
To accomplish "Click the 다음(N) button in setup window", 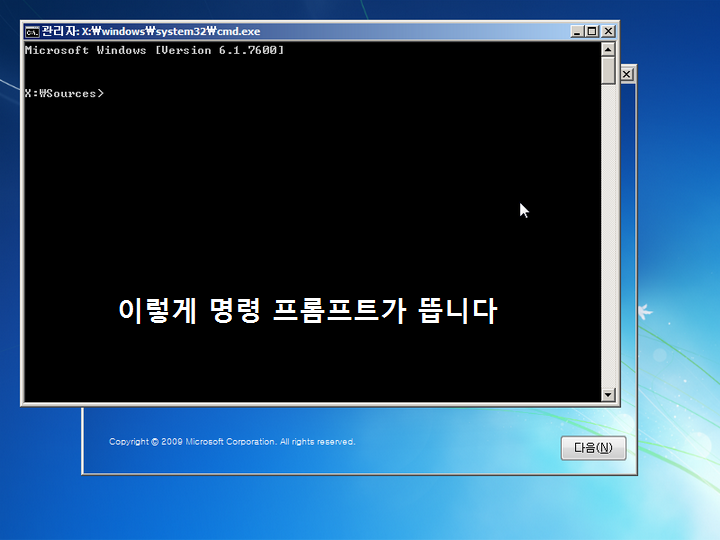I will click(x=593, y=448).
